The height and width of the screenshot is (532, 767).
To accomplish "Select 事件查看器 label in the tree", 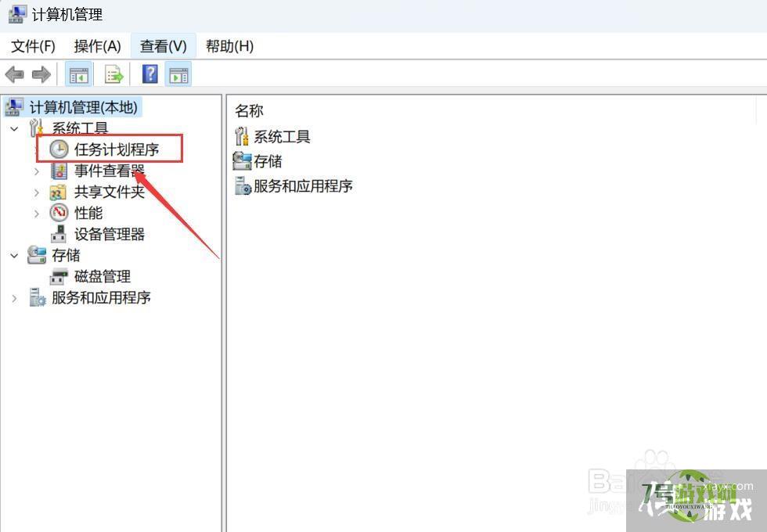I will [110, 171].
